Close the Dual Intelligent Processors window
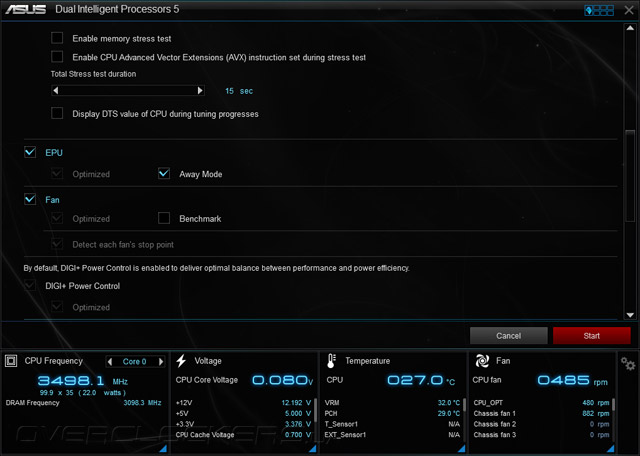The image size is (640, 456). (x=629, y=10)
